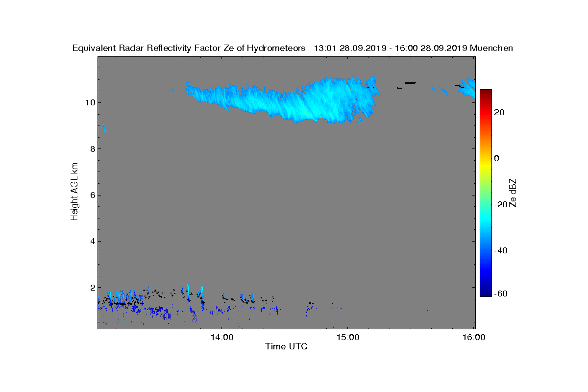Click the 15:00 time tick label
The width and height of the screenshot is (588, 392).
(x=347, y=338)
